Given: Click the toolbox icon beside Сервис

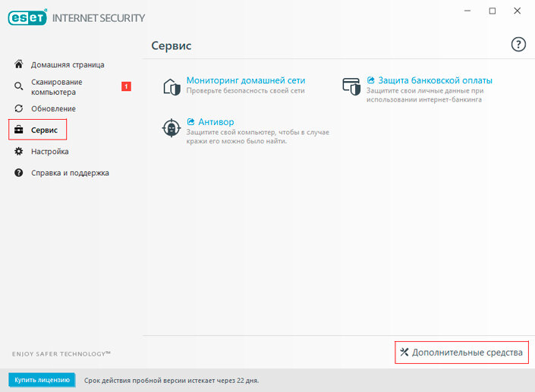Looking at the screenshot, I should [19, 130].
